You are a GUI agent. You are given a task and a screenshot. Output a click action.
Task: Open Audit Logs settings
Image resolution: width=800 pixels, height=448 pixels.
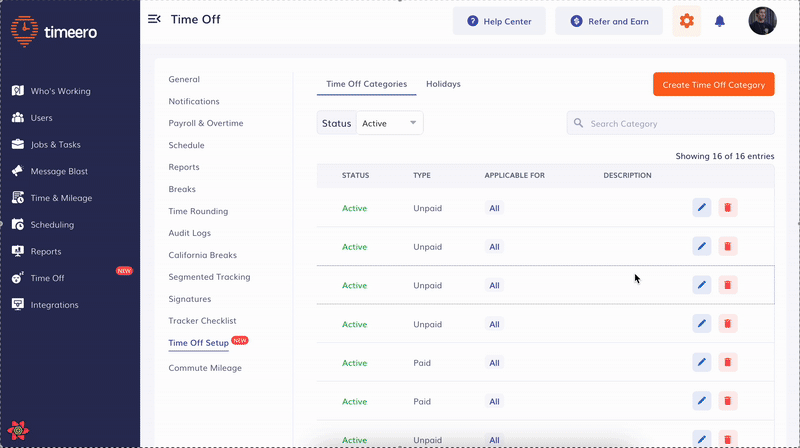pyautogui.click(x=189, y=233)
